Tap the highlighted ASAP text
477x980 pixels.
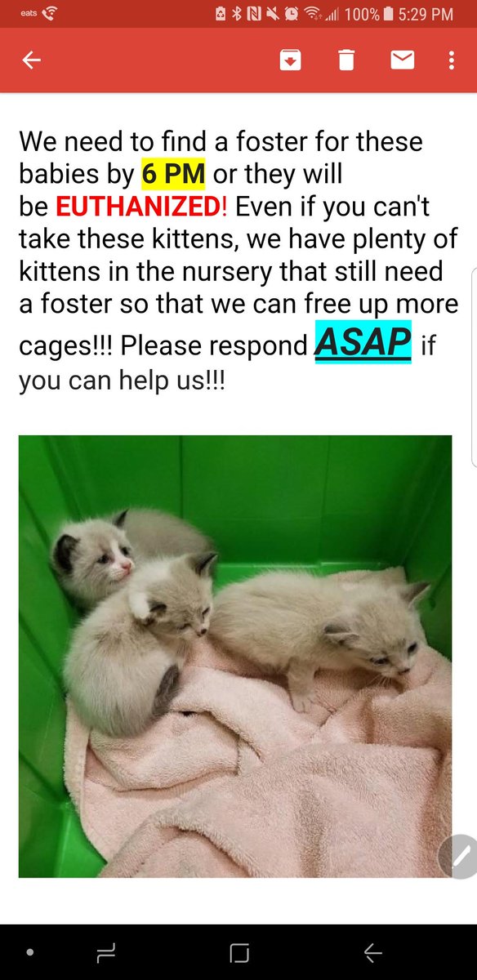point(363,344)
